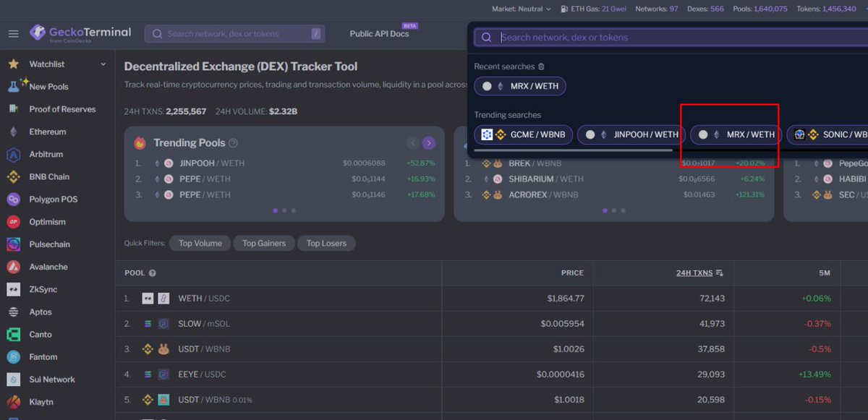Apply the Top Losers quick filter
Screen dimensions: 868x420
point(326,243)
